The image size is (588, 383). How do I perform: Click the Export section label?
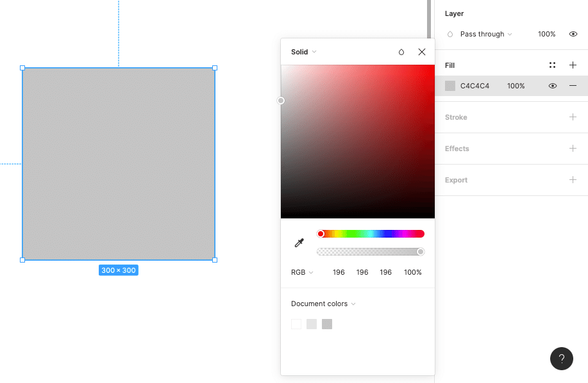click(x=456, y=180)
